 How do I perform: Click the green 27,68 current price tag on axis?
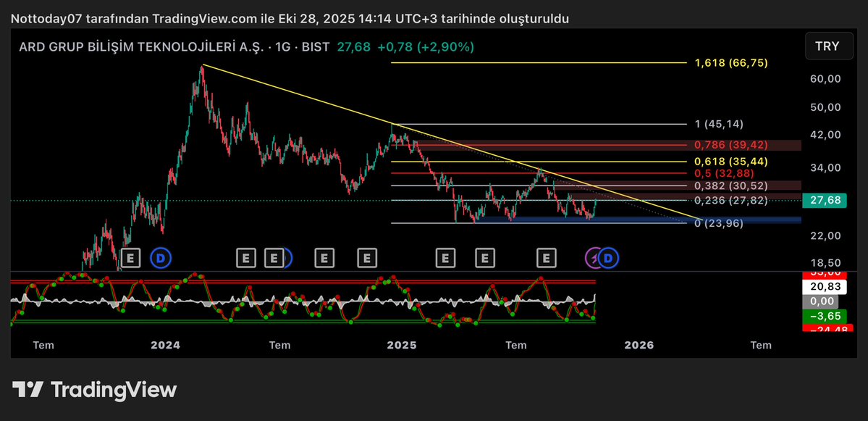pos(825,201)
